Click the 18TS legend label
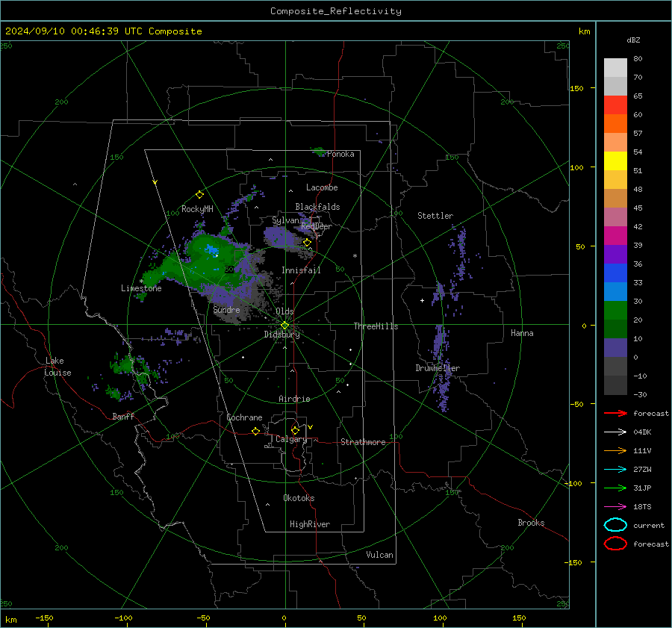Viewport: 672px width, 628px height. tap(642, 507)
